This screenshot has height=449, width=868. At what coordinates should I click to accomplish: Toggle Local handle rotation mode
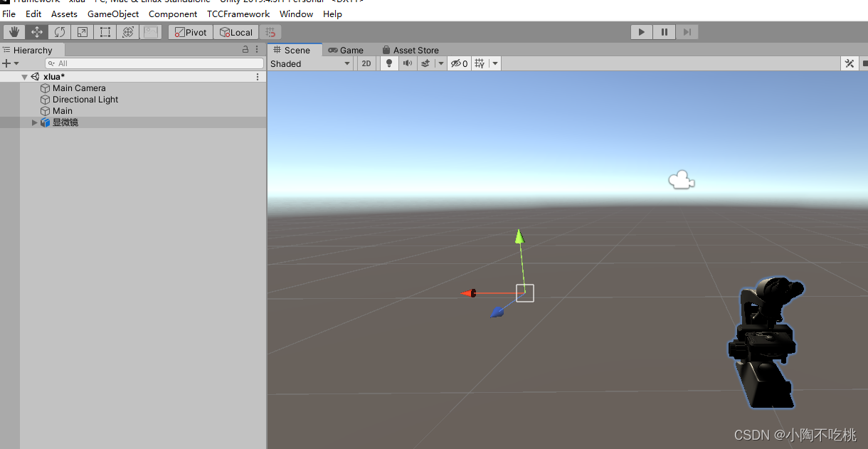pyautogui.click(x=235, y=31)
